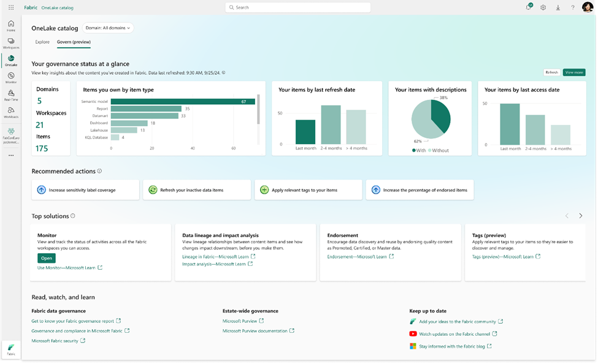598x364 pixels.
Task: Click the > 4 months bar in access chart
Action: [x=560, y=135]
